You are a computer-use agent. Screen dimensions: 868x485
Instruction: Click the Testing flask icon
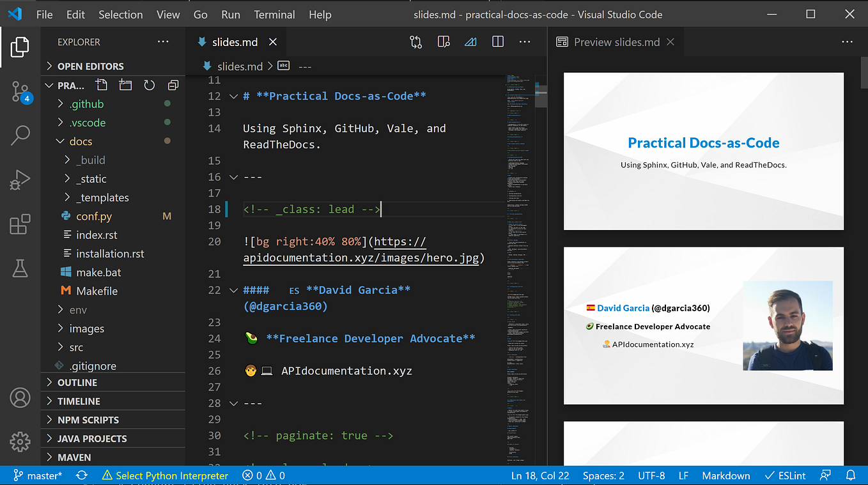point(20,268)
